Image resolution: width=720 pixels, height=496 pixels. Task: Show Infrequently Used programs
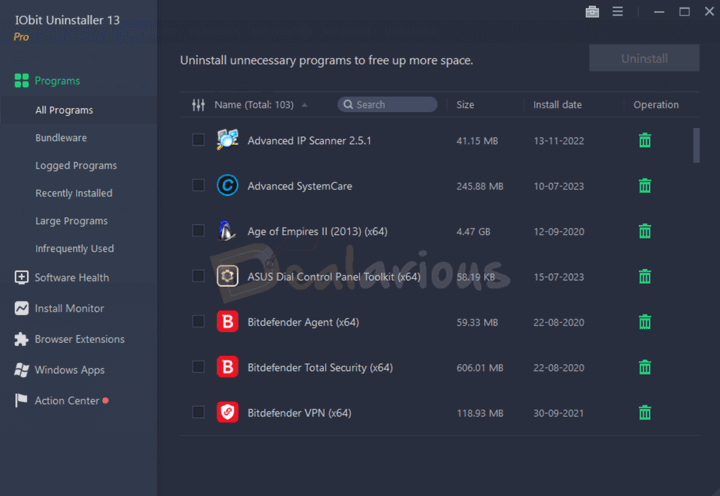pos(74,248)
